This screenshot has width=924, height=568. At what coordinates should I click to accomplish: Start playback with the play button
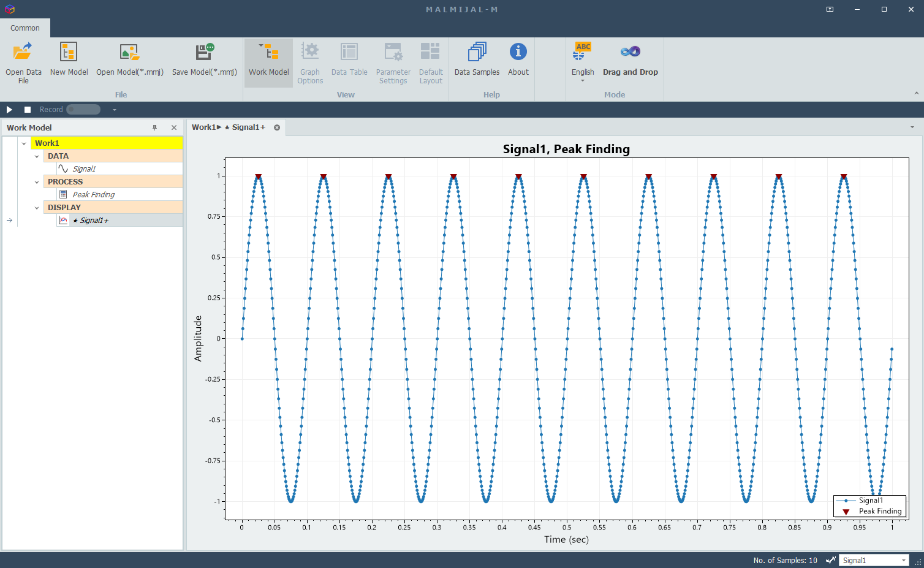[x=9, y=110]
